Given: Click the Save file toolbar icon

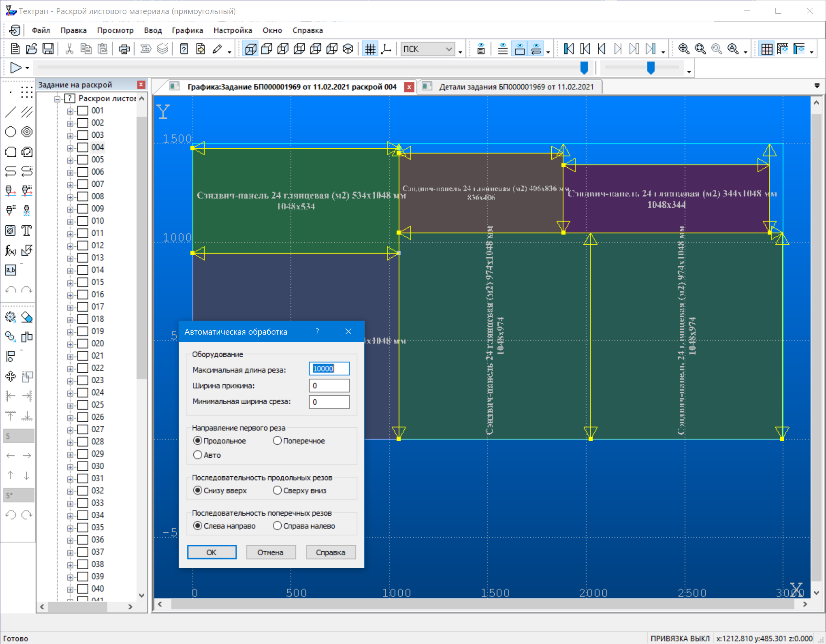Looking at the screenshot, I should click(48, 49).
